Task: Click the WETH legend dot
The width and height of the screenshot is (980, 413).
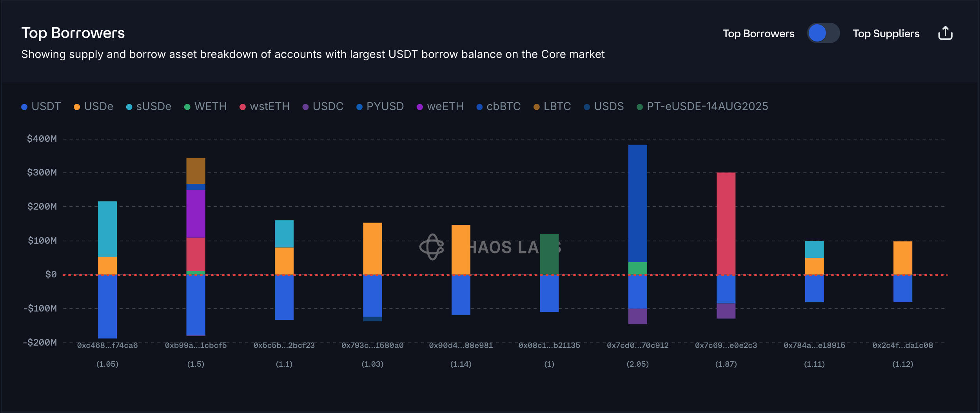Action: click(187, 107)
